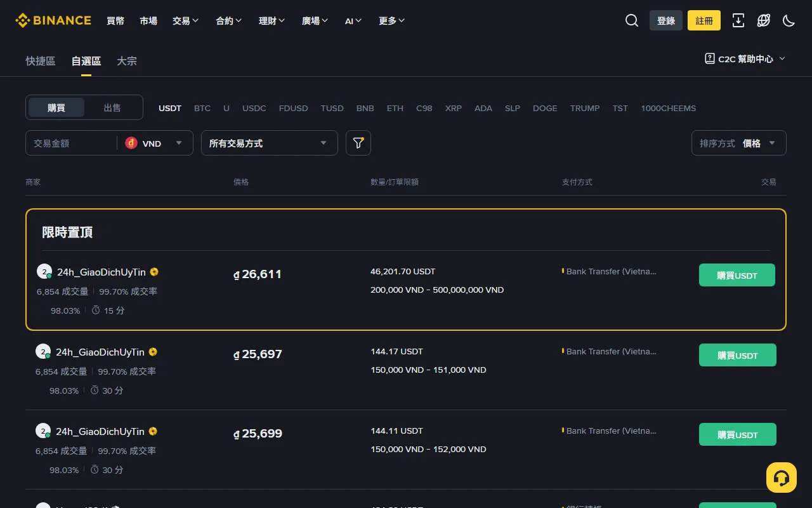The image size is (812, 508).
Task: Click verified badge of the ₫25,699 merchant
Action: pos(153,431)
